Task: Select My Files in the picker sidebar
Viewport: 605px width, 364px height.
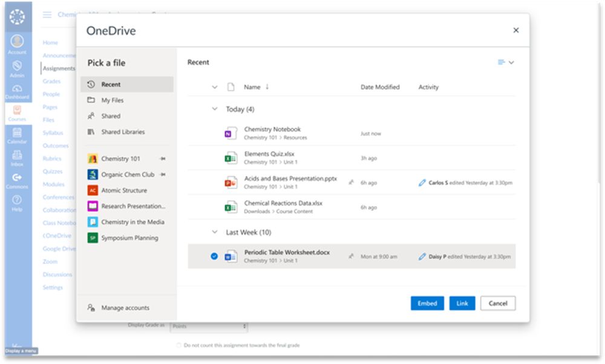Action: click(112, 100)
